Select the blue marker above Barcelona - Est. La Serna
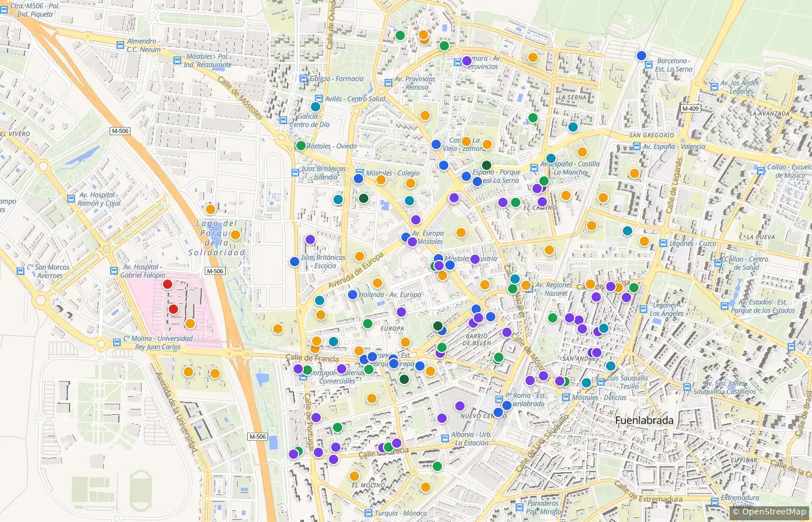Viewport: 812px width, 522px height. (x=641, y=56)
